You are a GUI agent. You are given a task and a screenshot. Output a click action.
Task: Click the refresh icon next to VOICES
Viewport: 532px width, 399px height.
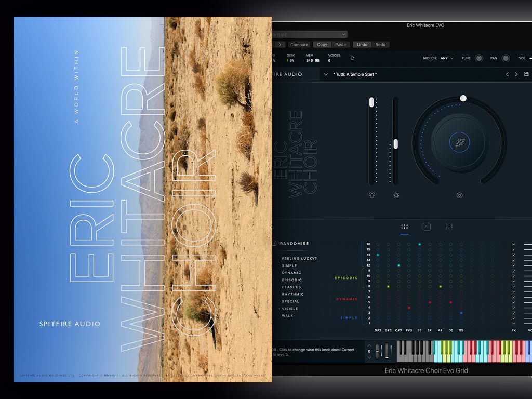pyautogui.click(x=352, y=58)
